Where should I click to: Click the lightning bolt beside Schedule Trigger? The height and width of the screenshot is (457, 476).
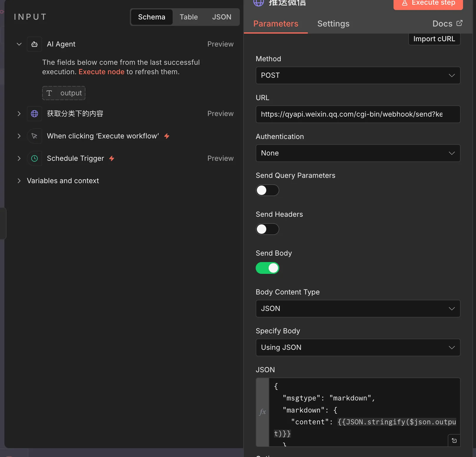[112, 158]
